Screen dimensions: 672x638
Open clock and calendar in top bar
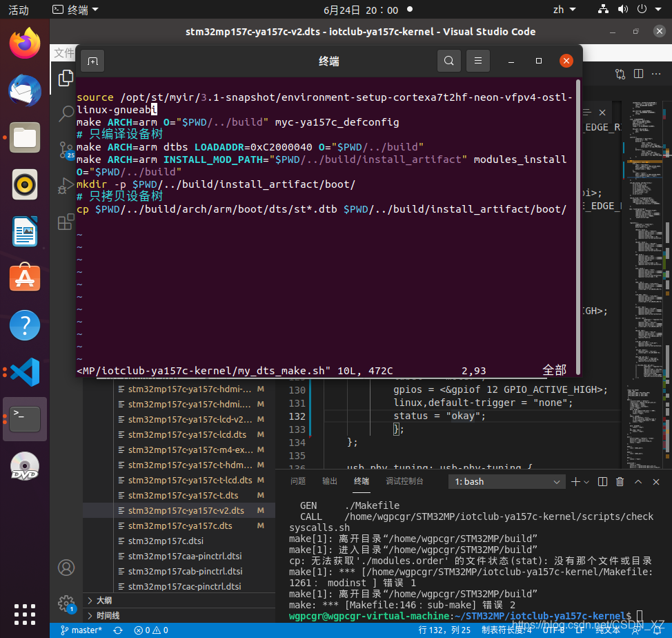point(361,10)
